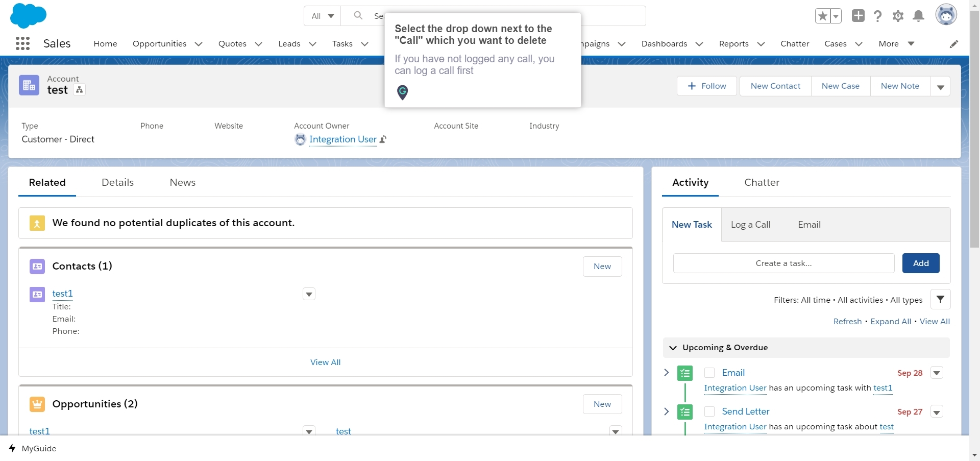980x461 pixels.
Task: Switch to the Chatter panel tab
Action: pyautogui.click(x=762, y=182)
